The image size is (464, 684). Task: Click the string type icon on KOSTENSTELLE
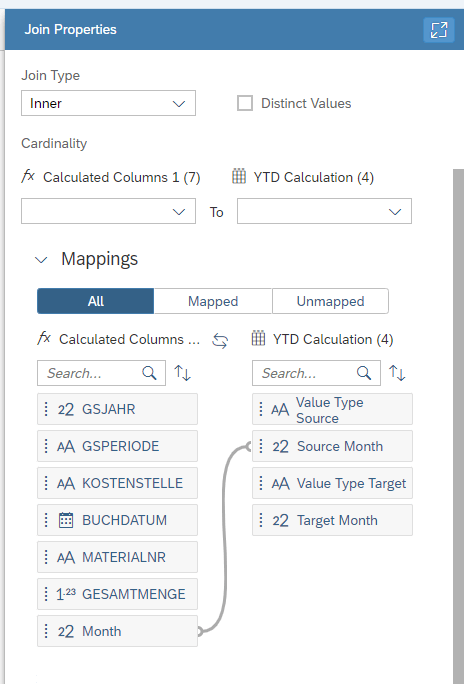point(66,484)
